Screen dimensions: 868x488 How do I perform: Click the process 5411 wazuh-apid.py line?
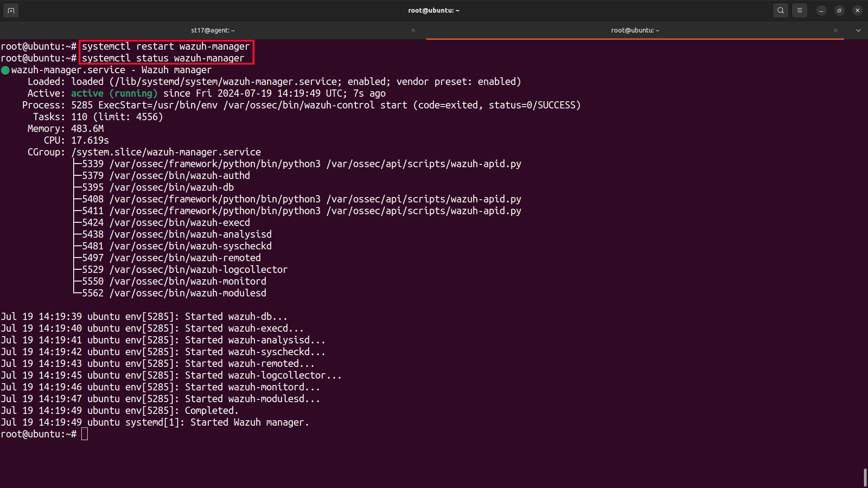[x=302, y=211]
